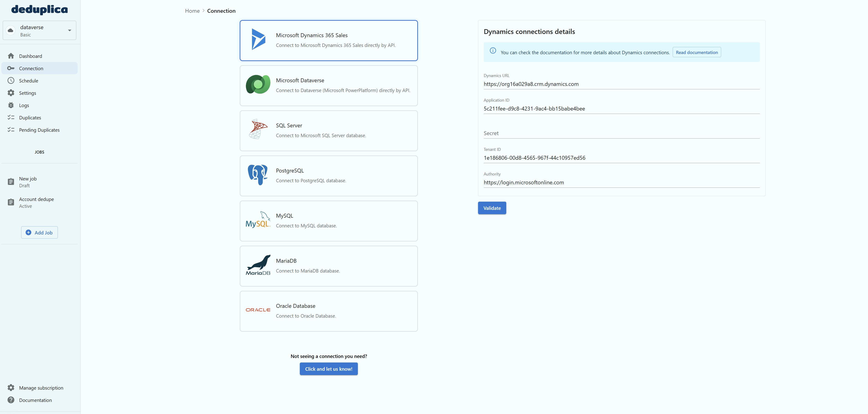Select the Duplicates checklist icon

11,117
